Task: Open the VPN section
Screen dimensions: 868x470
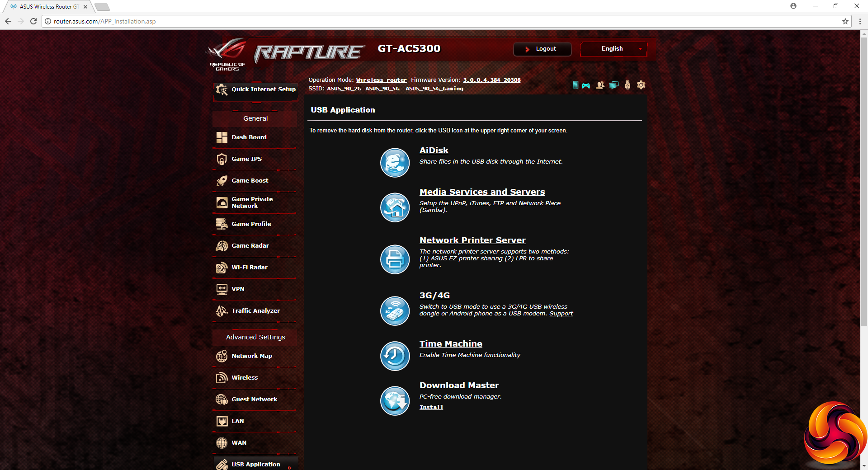Action: (x=255, y=289)
